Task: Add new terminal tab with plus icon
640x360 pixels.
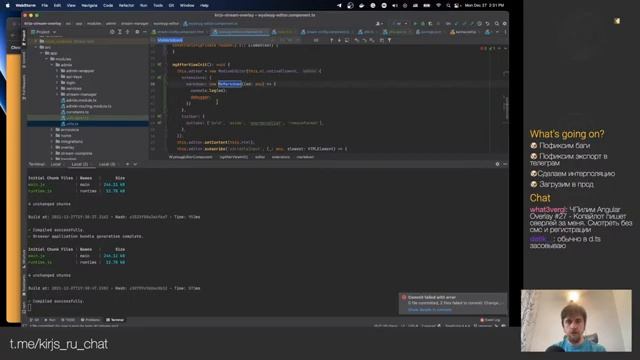Action: [127, 164]
